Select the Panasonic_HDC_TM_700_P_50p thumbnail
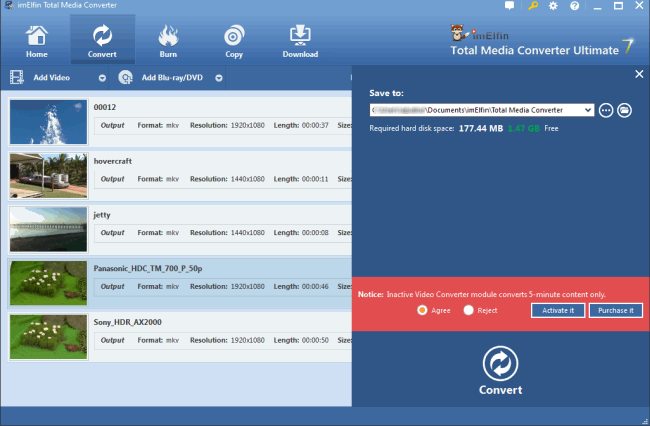This screenshot has width=650, height=426. [x=49, y=283]
